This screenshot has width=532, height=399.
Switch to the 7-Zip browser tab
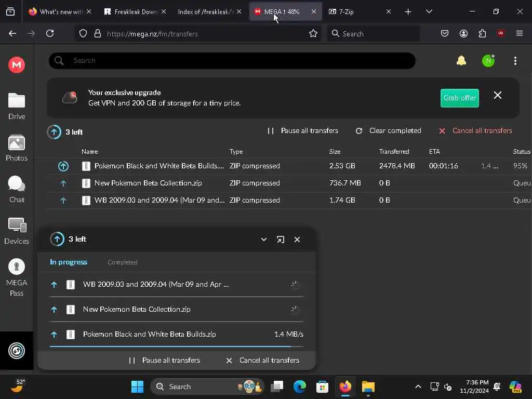click(360, 11)
